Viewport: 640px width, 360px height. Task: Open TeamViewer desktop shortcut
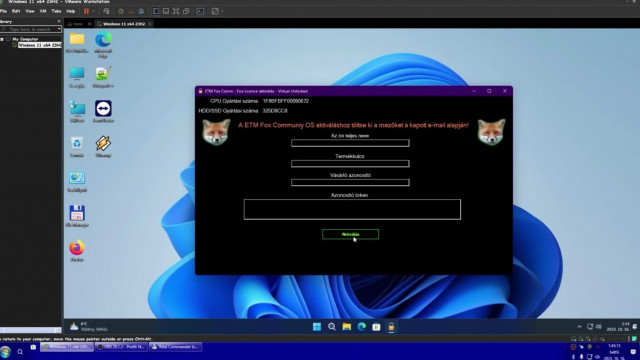(103, 112)
